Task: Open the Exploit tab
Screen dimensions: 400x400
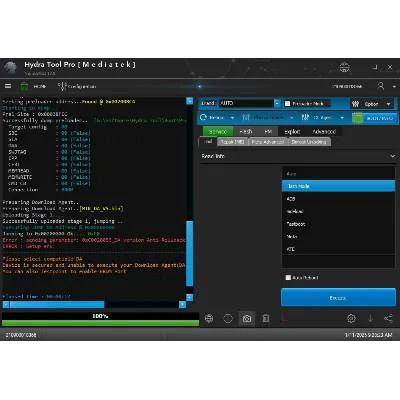Action: pos(292,131)
